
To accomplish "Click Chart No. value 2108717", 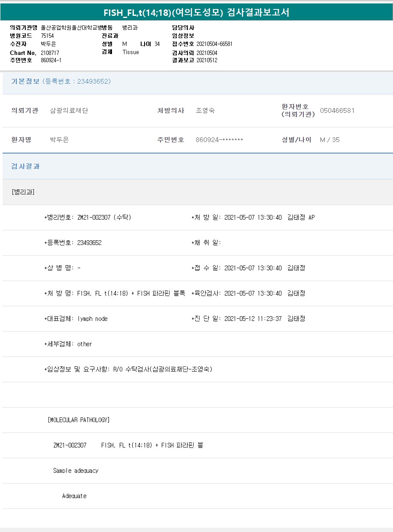I will [x=50, y=52].
